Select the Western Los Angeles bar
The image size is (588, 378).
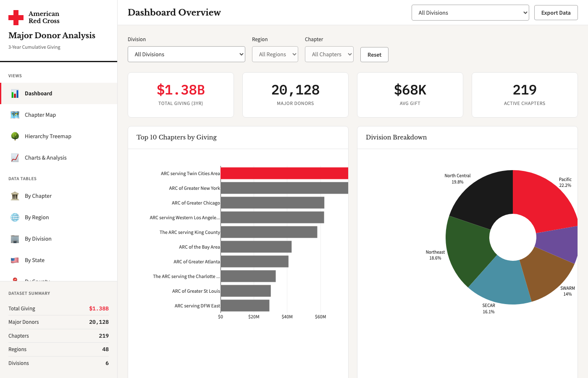[273, 218]
